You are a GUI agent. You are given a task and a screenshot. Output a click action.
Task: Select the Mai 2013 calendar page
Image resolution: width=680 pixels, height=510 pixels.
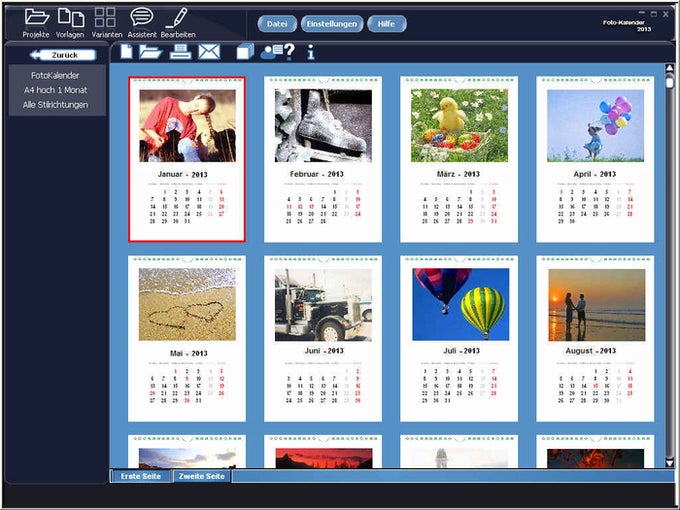187,338
